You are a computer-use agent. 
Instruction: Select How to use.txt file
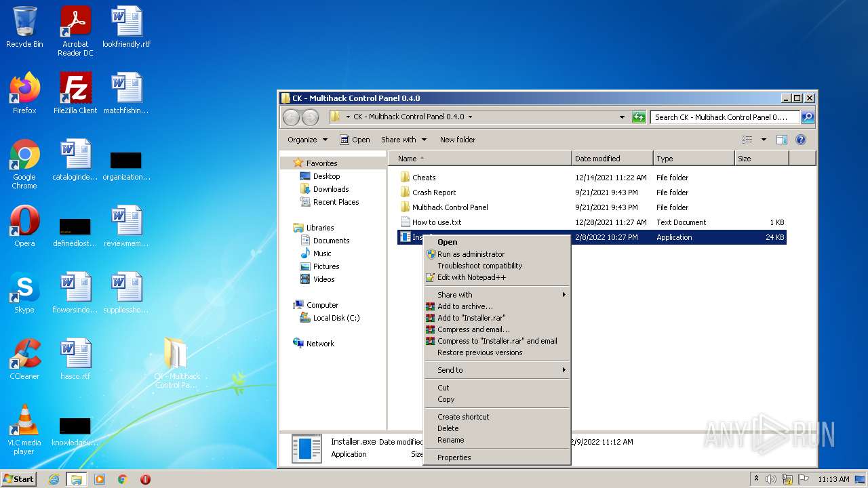tap(591, 222)
